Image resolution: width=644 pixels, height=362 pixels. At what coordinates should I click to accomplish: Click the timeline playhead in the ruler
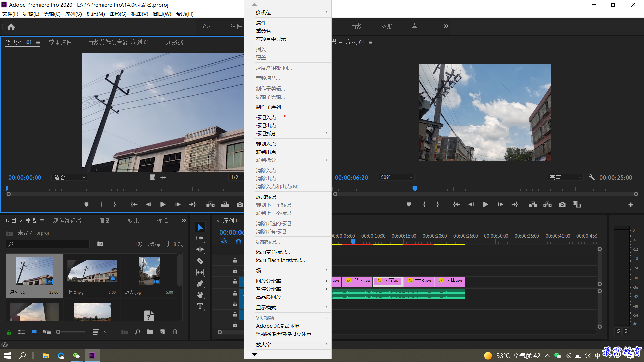[353, 241]
